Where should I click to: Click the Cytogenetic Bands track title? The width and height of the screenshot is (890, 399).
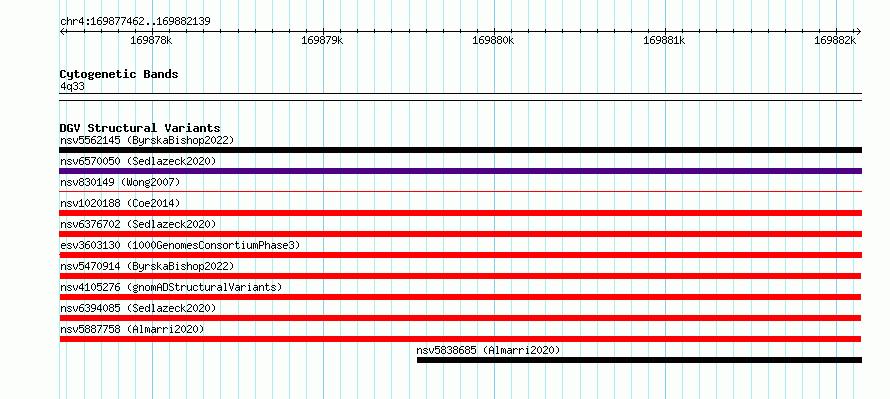(x=119, y=74)
